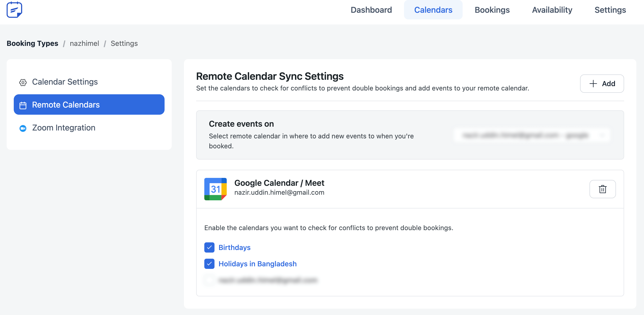Uncheck the Holidays in Bangladesh checkbox
Viewport: 644px width, 315px height.
point(209,264)
